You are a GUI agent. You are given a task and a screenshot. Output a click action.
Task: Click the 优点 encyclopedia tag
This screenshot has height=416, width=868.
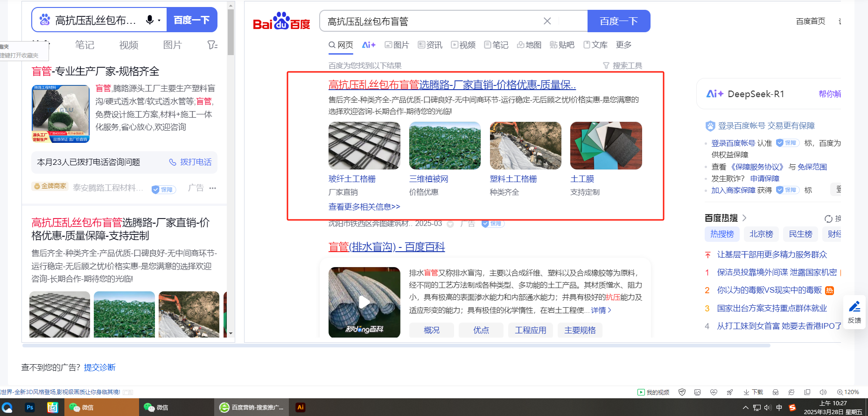pyautogui.click(x=481, y=330)
